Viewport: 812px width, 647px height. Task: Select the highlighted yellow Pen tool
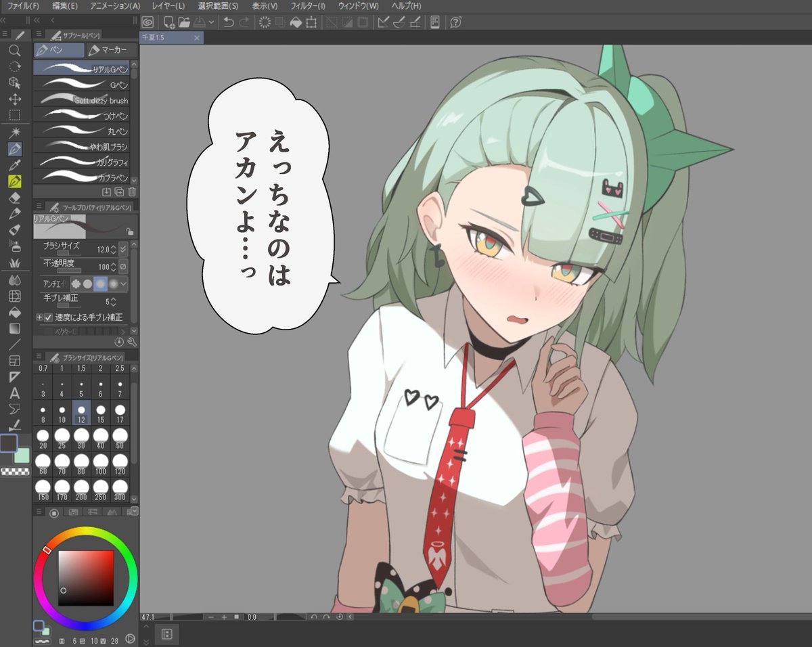14,181
